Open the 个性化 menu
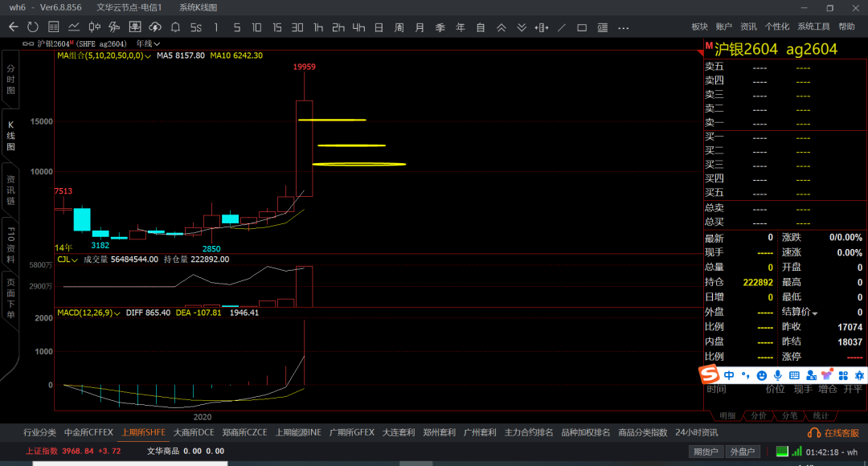This screenshot has width=868, height=466. pyautogui.click(x=776, y=27)
